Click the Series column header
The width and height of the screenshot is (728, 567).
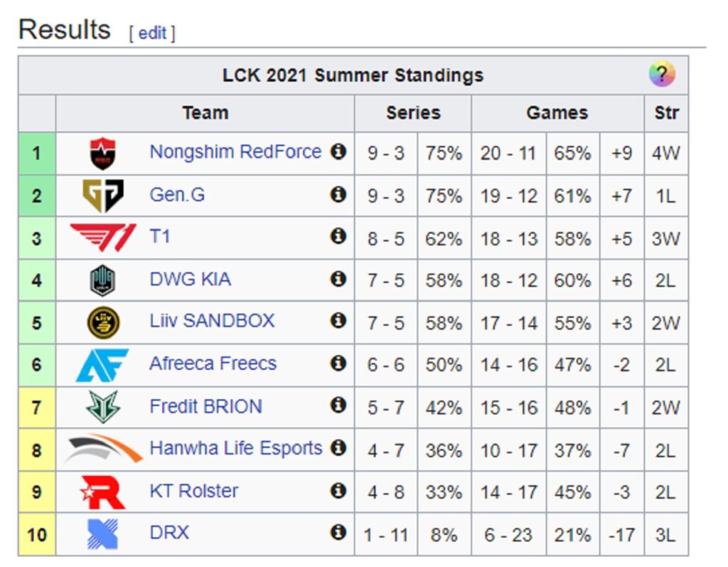(x=413, y=113)
